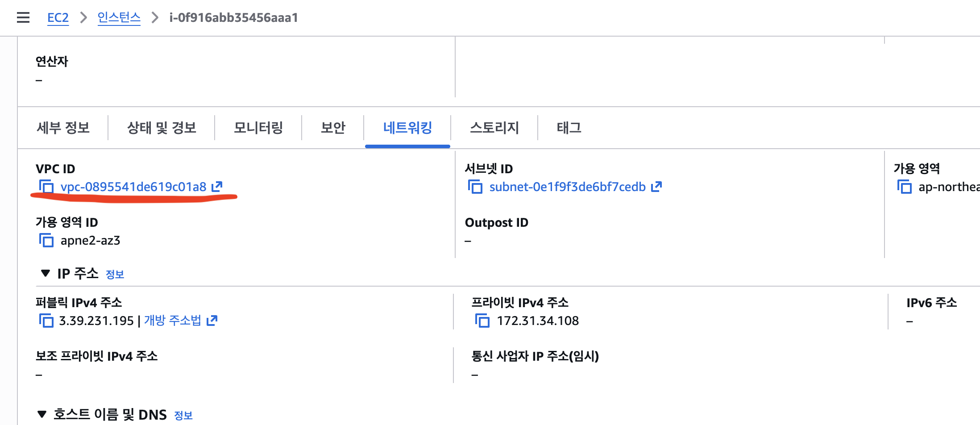This screenshot has height=425, width=980.
Task: Copy the private IPv4 address 172.31.34.108
Action: [x=482, y=321]
